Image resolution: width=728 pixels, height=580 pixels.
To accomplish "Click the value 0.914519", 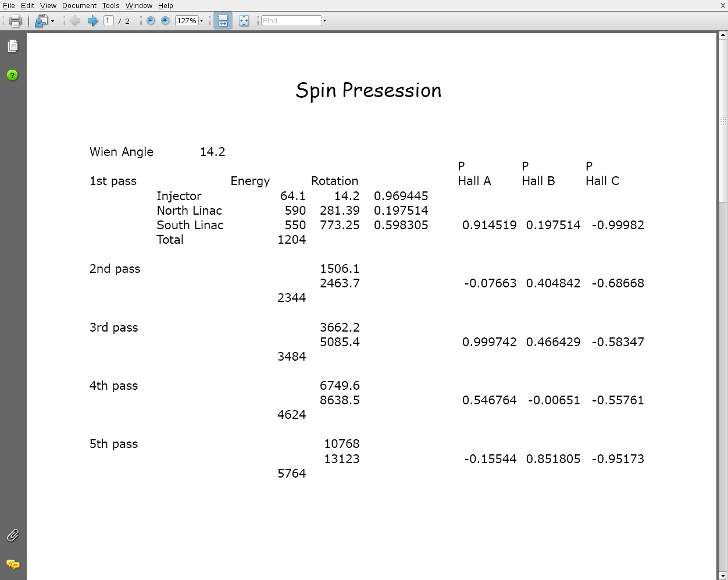I will pyautogui.click(x=490, y=225).
